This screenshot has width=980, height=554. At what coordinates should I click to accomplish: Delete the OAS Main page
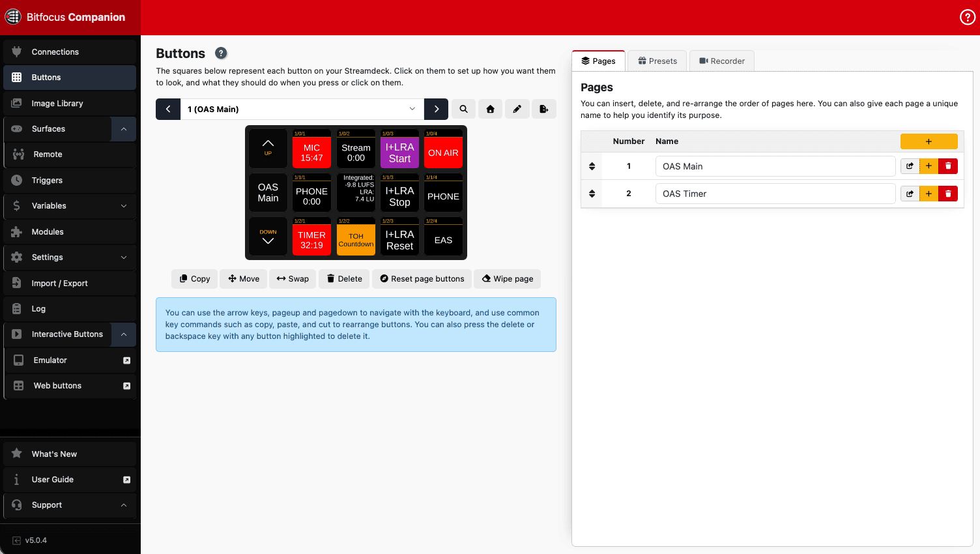click(x=948, y=166)
